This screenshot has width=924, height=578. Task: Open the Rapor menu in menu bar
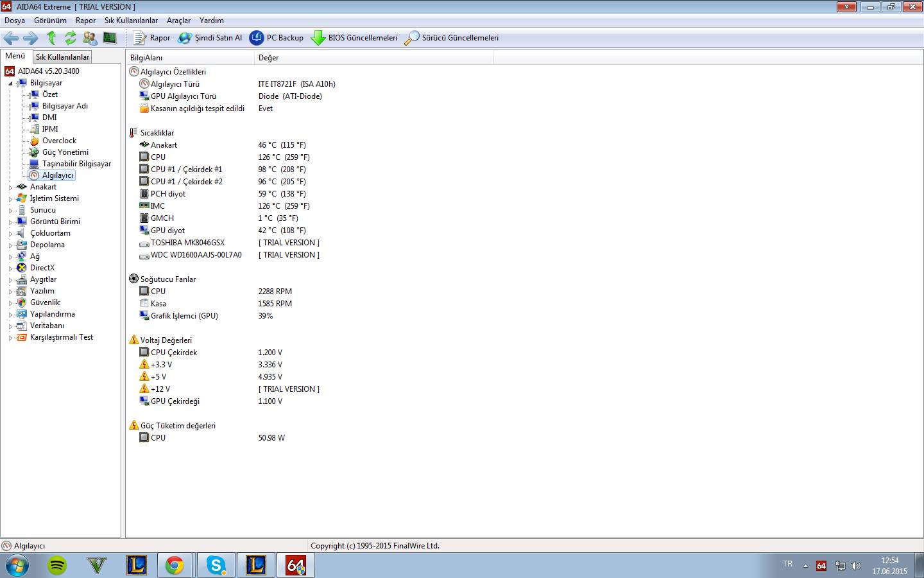click(x=85, y=21)
